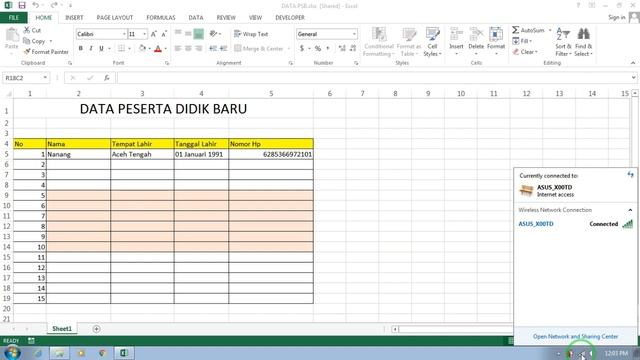
Task: Switch to the INSERT tab
Action: tap(74, 18)
